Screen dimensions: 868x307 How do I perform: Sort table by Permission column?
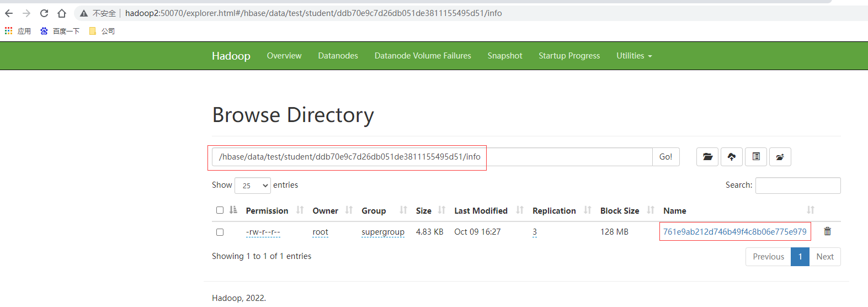tap(275, 210)
